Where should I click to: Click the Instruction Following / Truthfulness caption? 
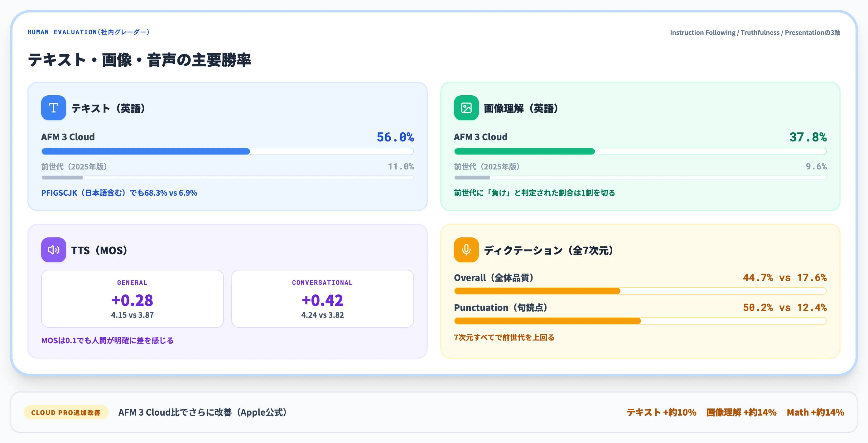(755, 33)
